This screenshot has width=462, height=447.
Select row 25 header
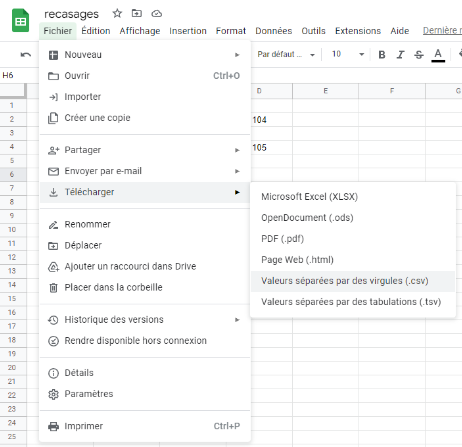click(13, 436)
